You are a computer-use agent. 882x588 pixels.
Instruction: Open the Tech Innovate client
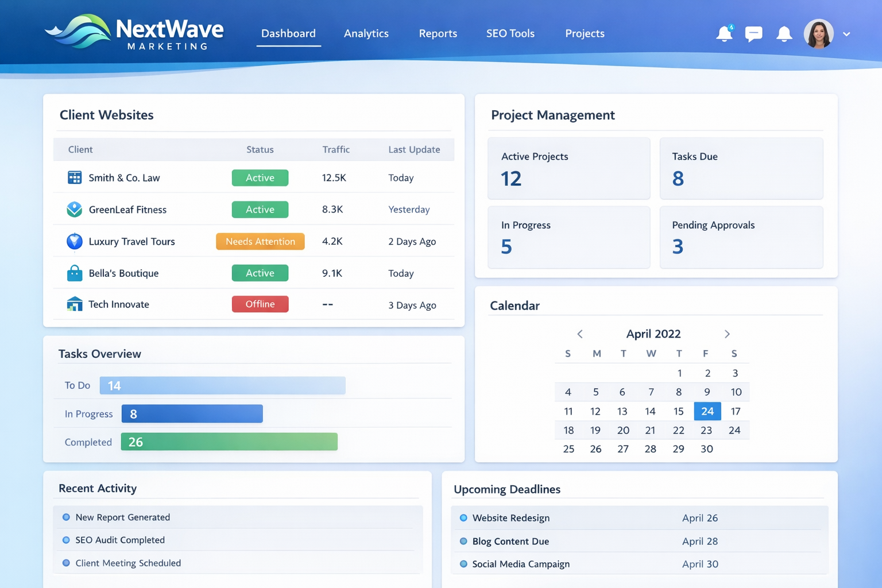click(x=119, y=304)
